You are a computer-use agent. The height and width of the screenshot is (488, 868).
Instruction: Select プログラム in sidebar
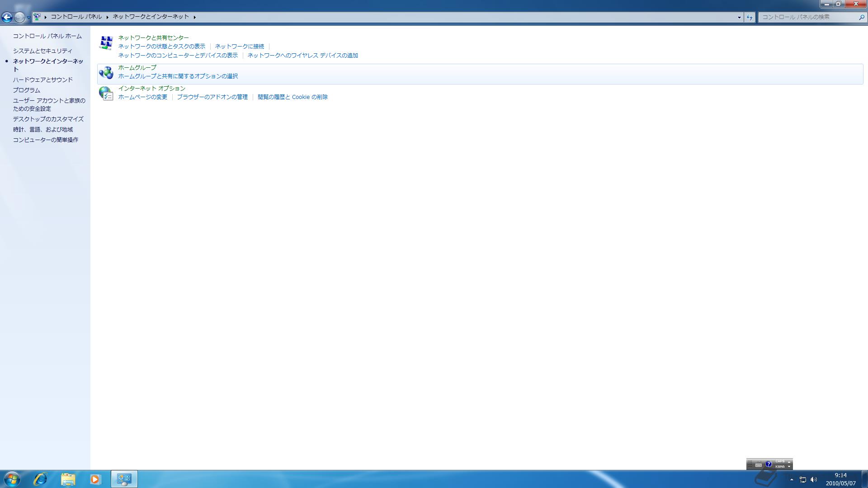pos(27,90)
